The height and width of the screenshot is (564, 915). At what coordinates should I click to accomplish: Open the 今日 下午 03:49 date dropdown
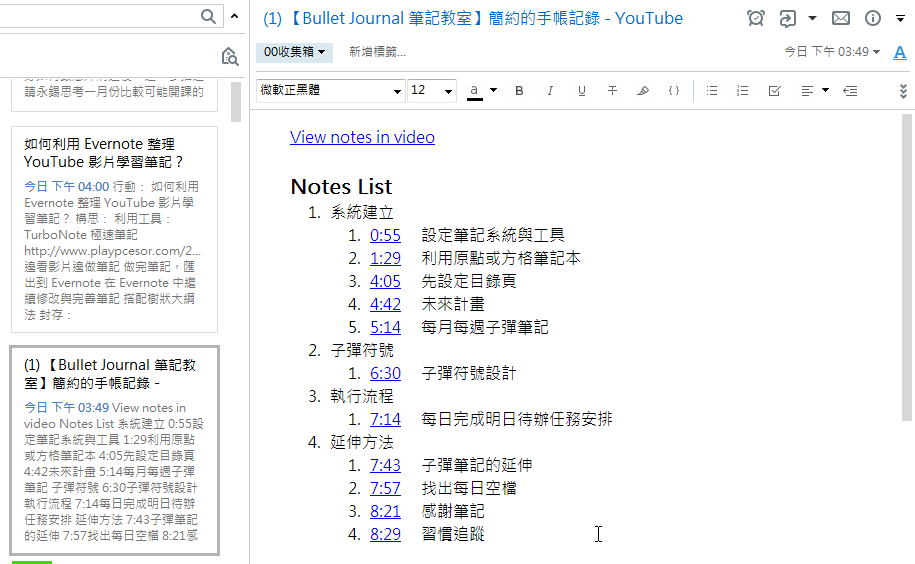832,52
